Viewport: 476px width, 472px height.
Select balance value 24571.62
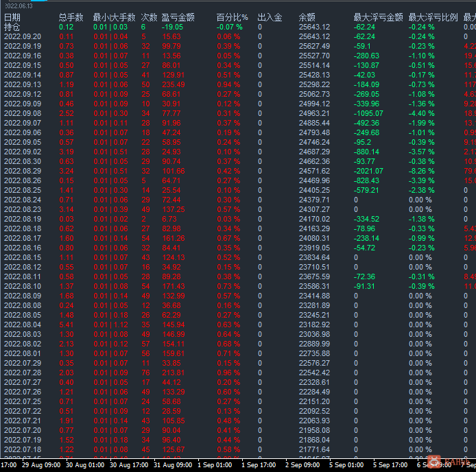point(314,171)
